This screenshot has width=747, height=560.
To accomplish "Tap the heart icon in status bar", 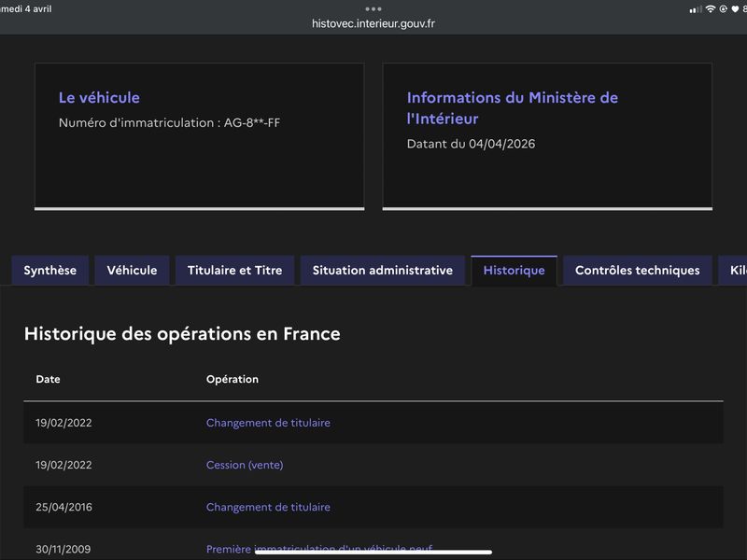I will pos(735,9).
